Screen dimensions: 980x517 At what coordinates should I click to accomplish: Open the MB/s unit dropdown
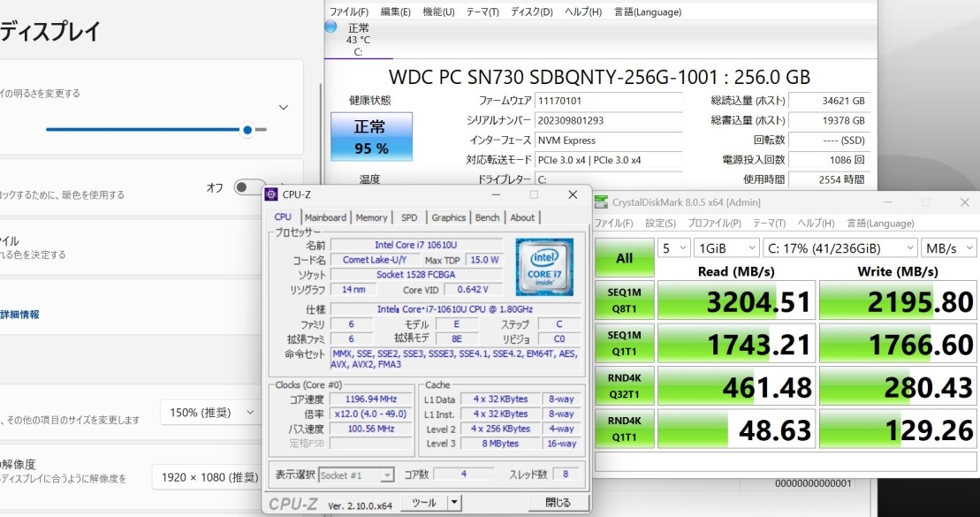[949, 248]
